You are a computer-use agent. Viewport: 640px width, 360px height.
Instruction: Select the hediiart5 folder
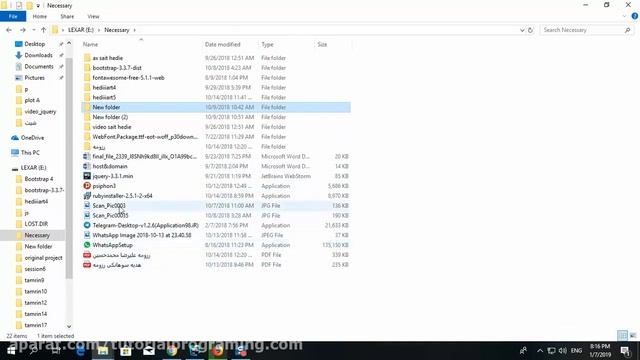coord(104,97)
